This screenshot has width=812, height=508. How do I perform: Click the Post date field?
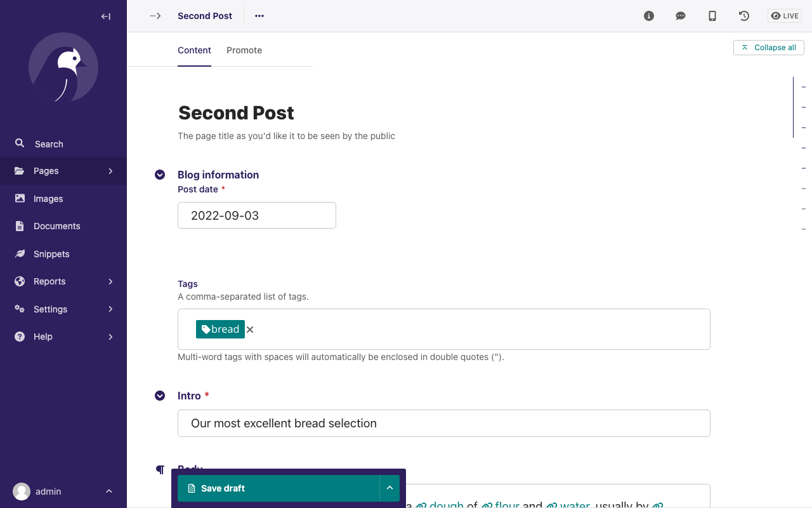(257, 215)
